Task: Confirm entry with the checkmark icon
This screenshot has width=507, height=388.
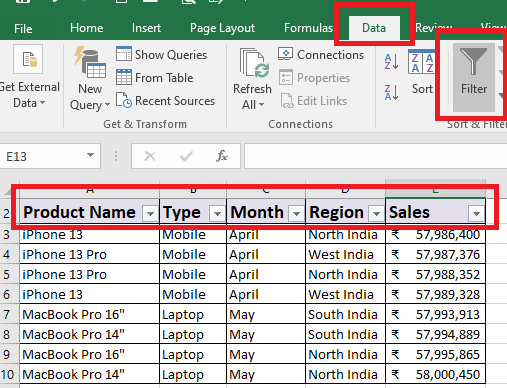Action: coord(186,156)
